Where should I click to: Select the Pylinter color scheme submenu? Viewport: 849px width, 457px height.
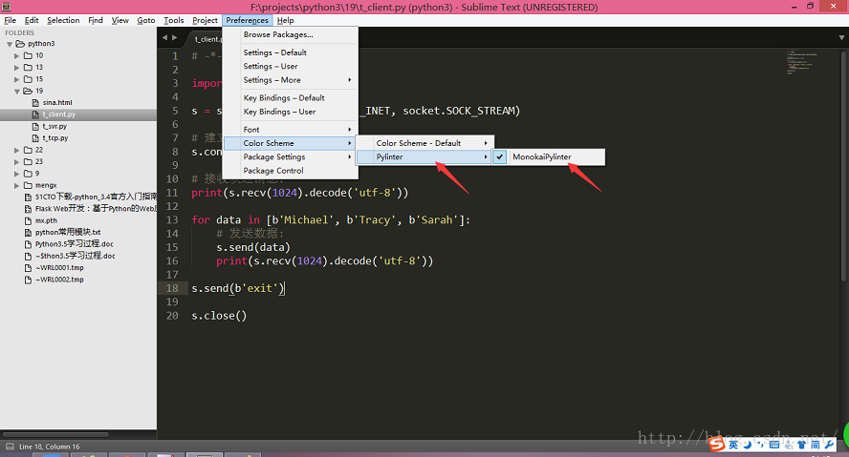pos(425,157)
